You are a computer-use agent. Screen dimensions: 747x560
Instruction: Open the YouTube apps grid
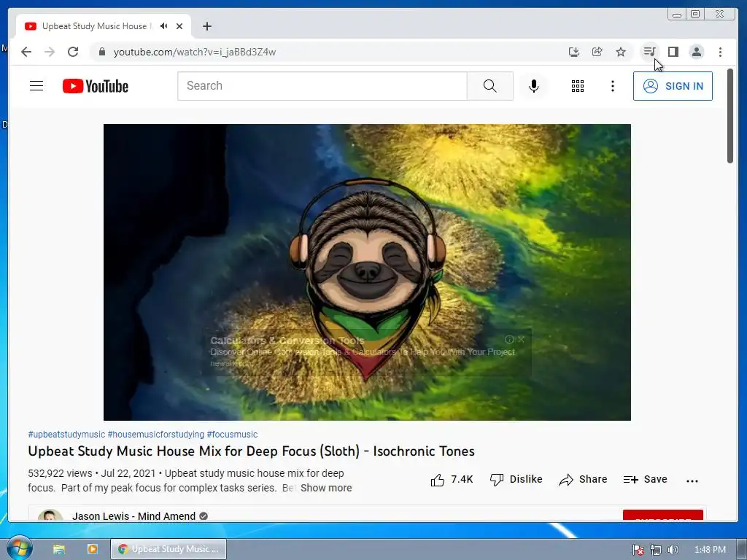578,86
